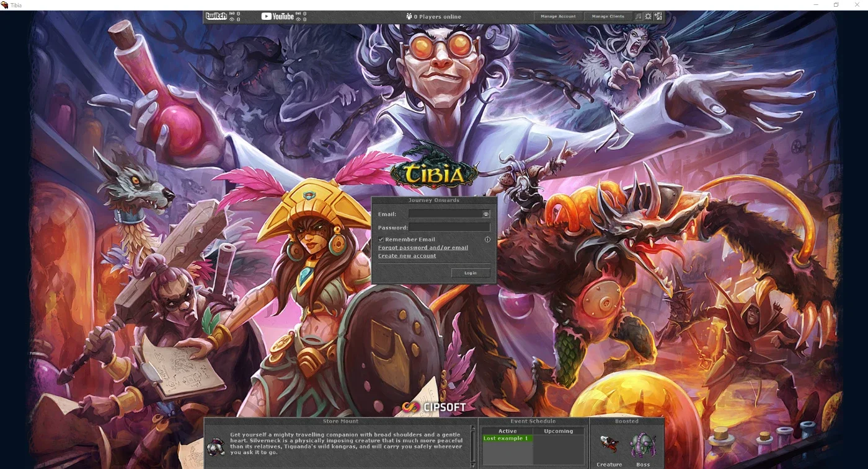Screen dimensions: 868x469
Task: Click the Store Mount description text
Action: [346, 444]
